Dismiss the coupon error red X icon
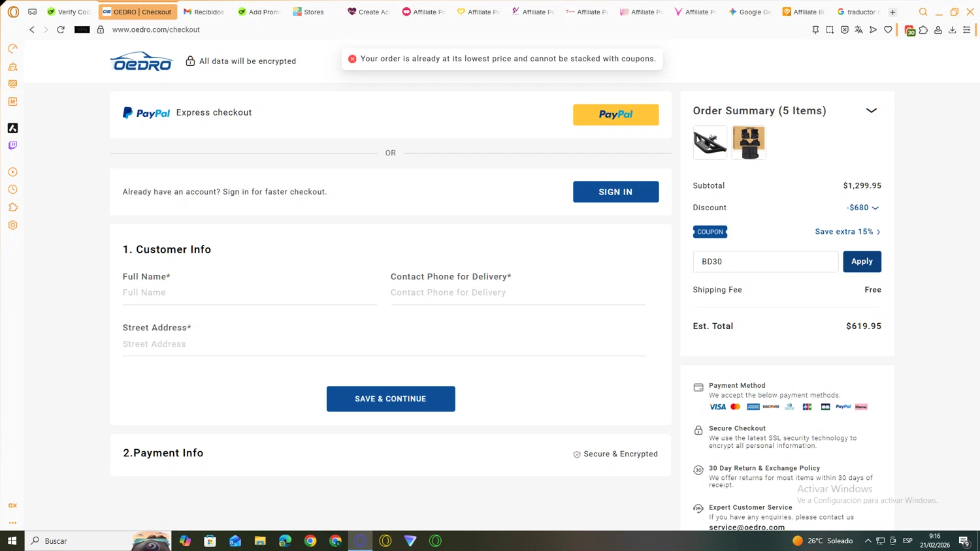The image size is (980, 551). point(352,59)
